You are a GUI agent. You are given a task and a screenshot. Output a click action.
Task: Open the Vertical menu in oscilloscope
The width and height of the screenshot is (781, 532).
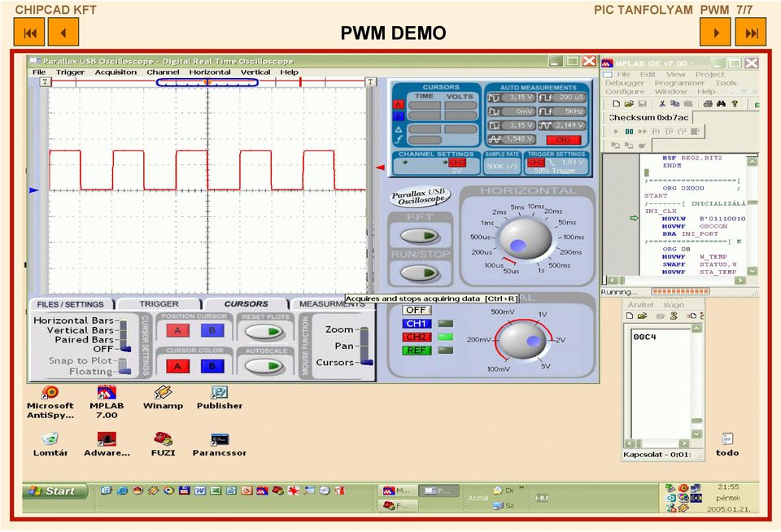click(255, 72)
